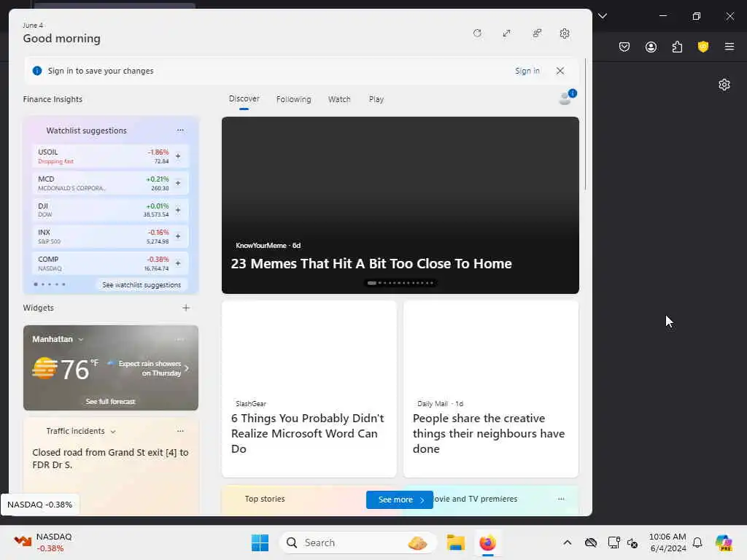Add USOIL to watchlist

point(178,156)
